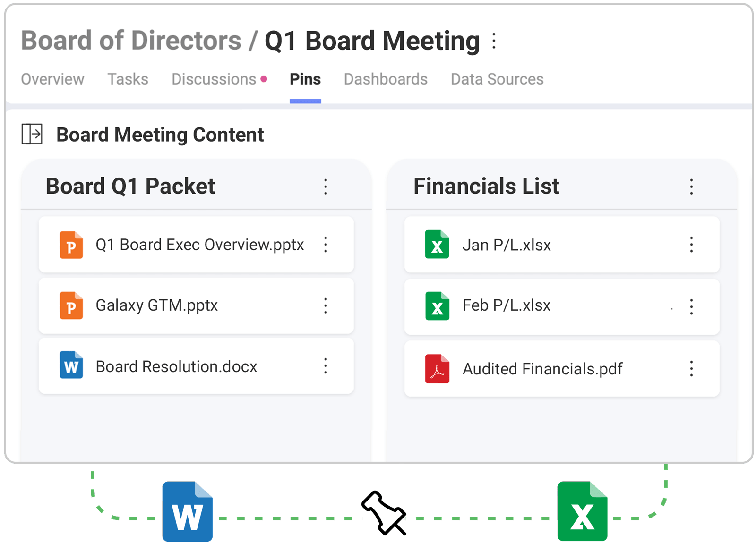Click the Board of Directors breadcrumb link
The width and height of the screenshot is (756, 543).
click(131, 41)
